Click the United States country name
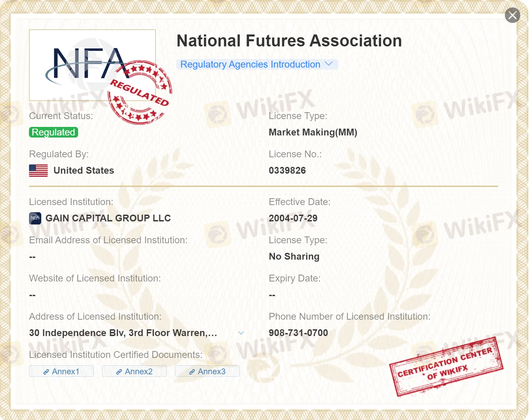531x420 pixels. pos(84,171)
